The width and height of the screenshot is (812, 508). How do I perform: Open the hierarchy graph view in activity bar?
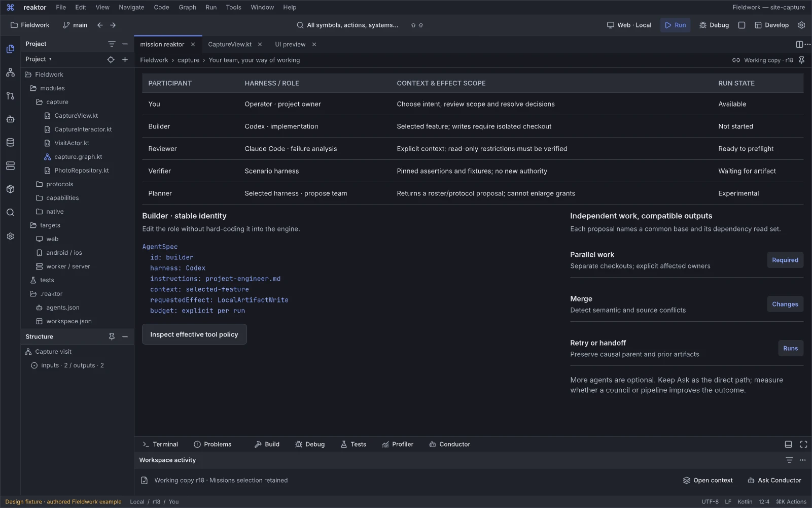[x=10, y=73]
